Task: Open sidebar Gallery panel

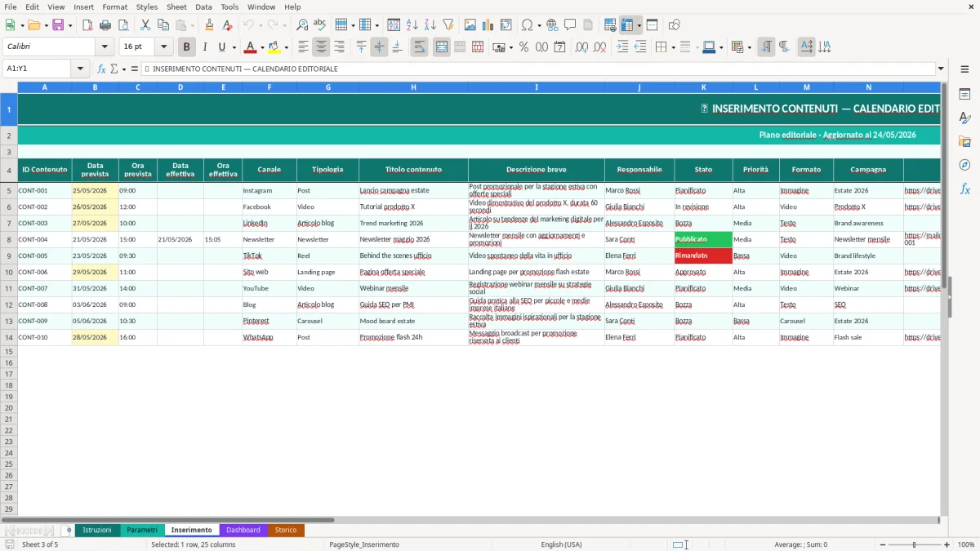Action: 964,141
